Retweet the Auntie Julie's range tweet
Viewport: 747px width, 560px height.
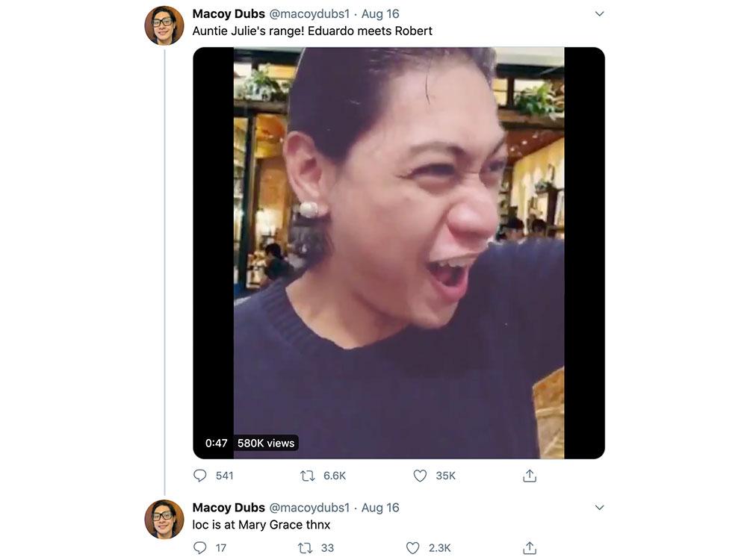[x=307, y=476]
